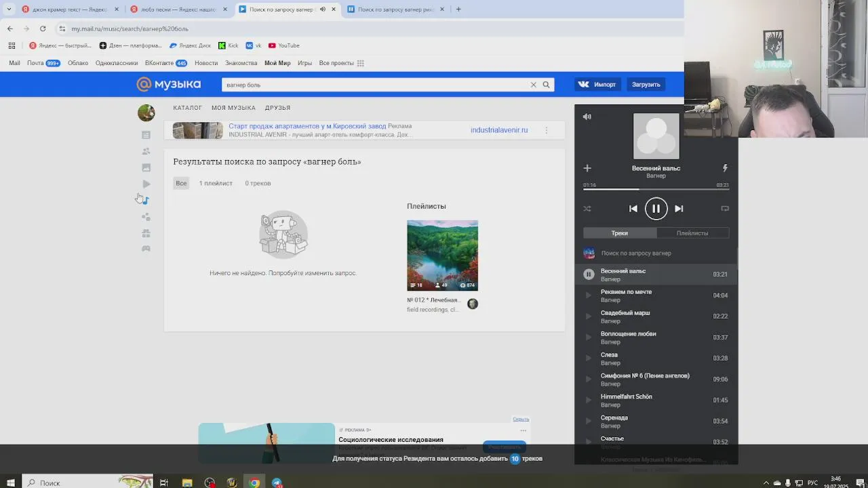
Task: Click the Загрузить button
Action: click(646, 85)
